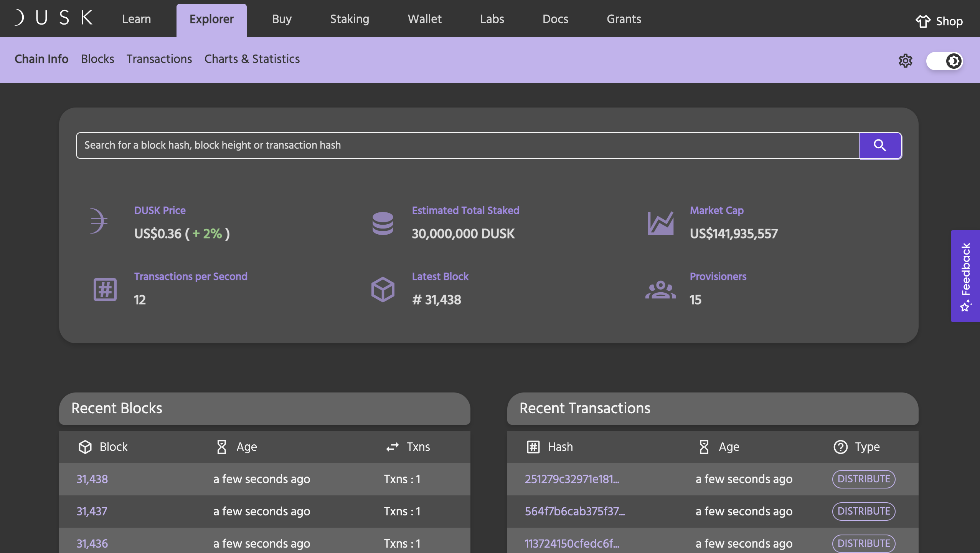Click the Transactions per Second hash icon
The width and height of the screenshot is (980, 553).
click(x=105, y=289)
